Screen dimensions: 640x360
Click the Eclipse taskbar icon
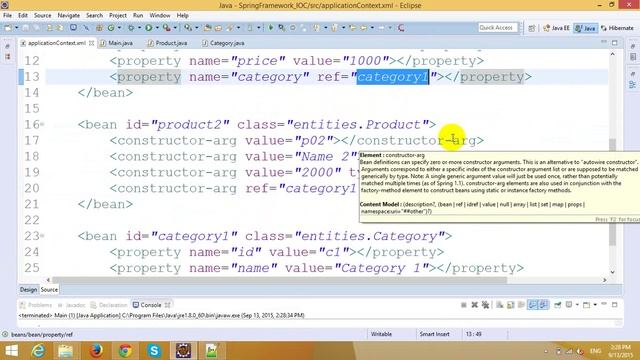coord(183,351)
